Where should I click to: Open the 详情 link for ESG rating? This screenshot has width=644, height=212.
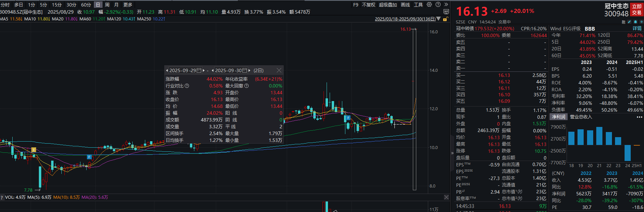point(637,29)
